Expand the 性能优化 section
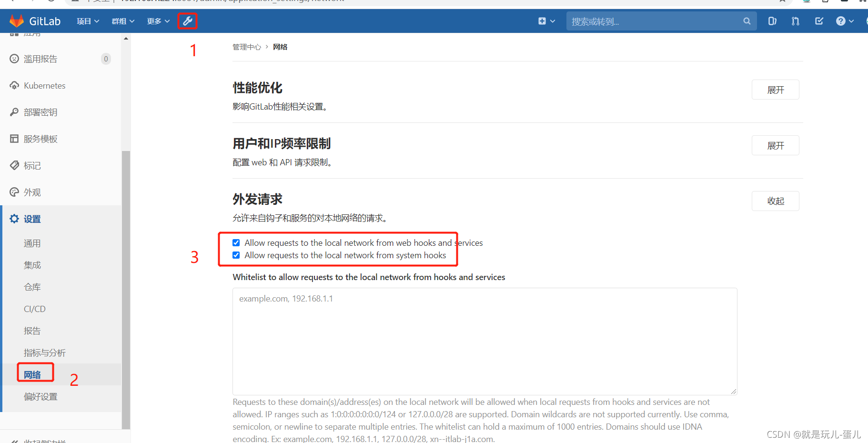Viewport: 868px width, 443px height. (775, 90)
